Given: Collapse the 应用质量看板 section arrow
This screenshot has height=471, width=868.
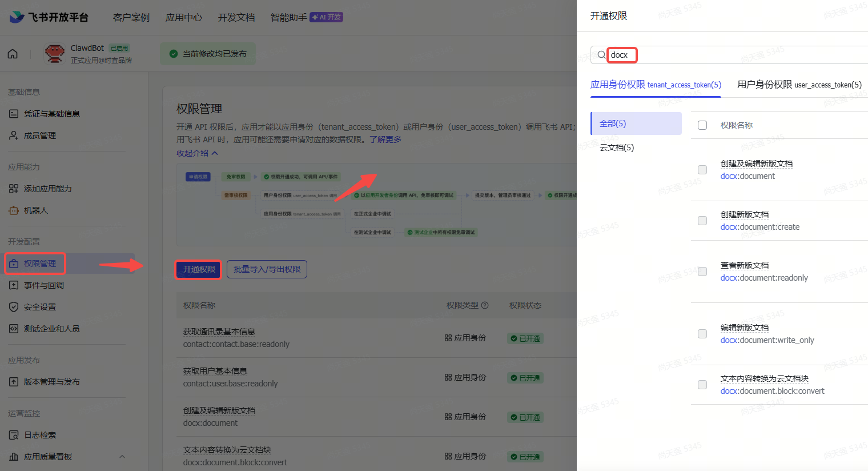Looking at the screenshot, I should tap(122, 457).
